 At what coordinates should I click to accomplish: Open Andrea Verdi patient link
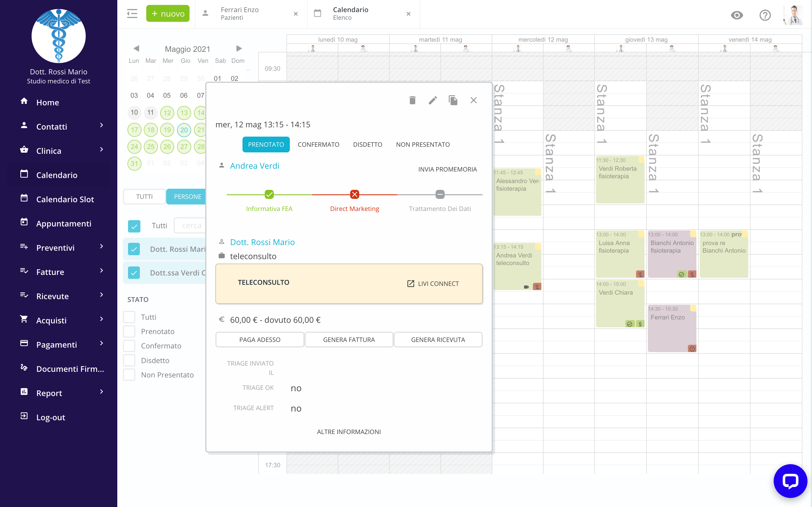[x=255, y=166]
